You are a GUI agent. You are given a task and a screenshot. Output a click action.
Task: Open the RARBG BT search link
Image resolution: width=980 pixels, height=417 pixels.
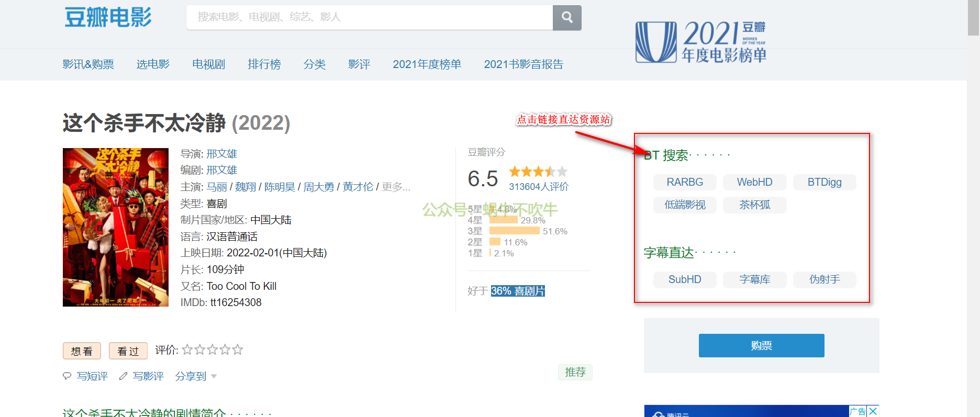[x=684, y=182]
